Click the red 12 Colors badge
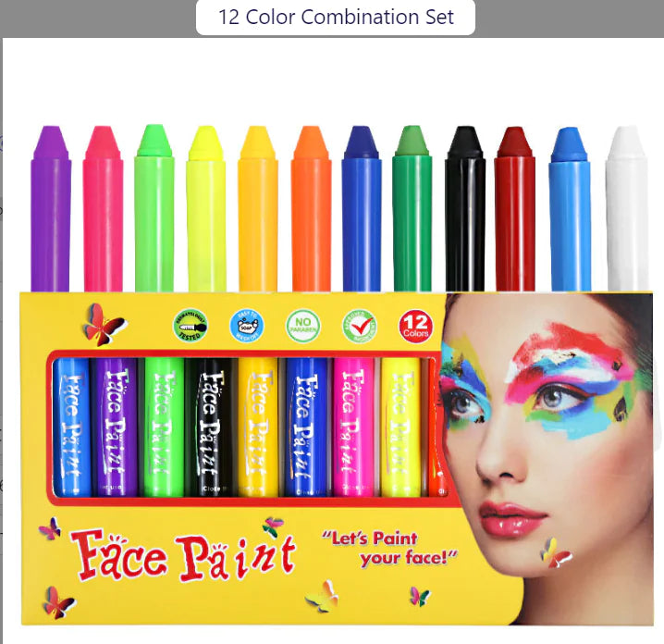664x644 pixels. pyautogui.click(x=416, y=326)
